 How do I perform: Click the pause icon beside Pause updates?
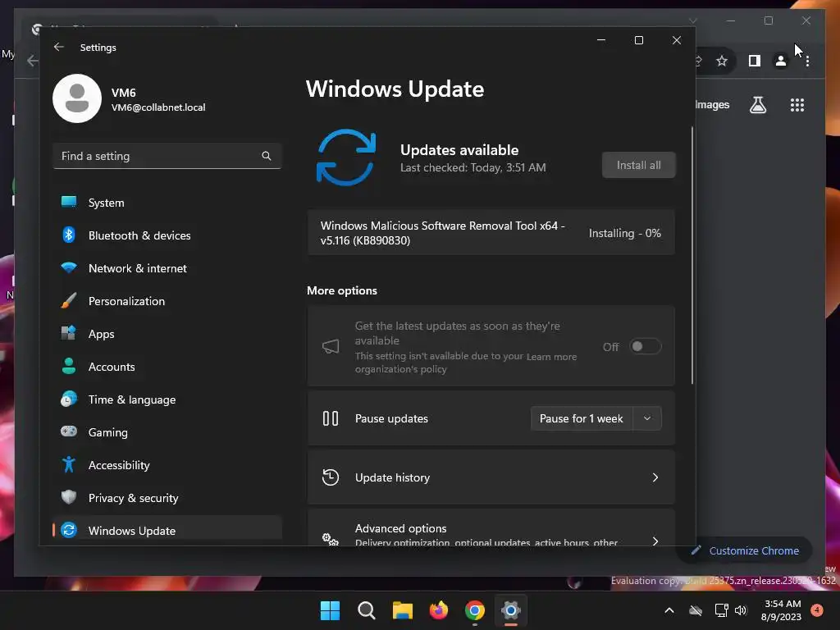point(331,418)
